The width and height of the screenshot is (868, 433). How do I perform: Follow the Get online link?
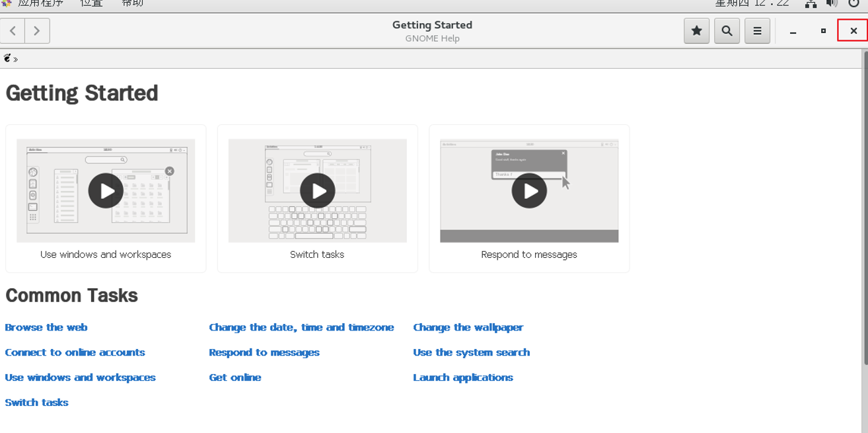[235, 377]
